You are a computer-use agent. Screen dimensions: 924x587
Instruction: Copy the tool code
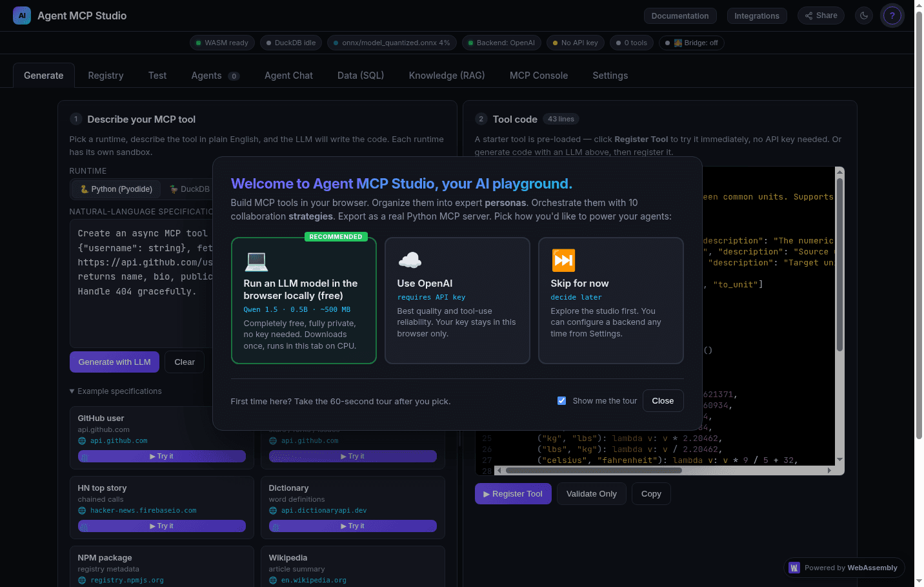(651, 494)
